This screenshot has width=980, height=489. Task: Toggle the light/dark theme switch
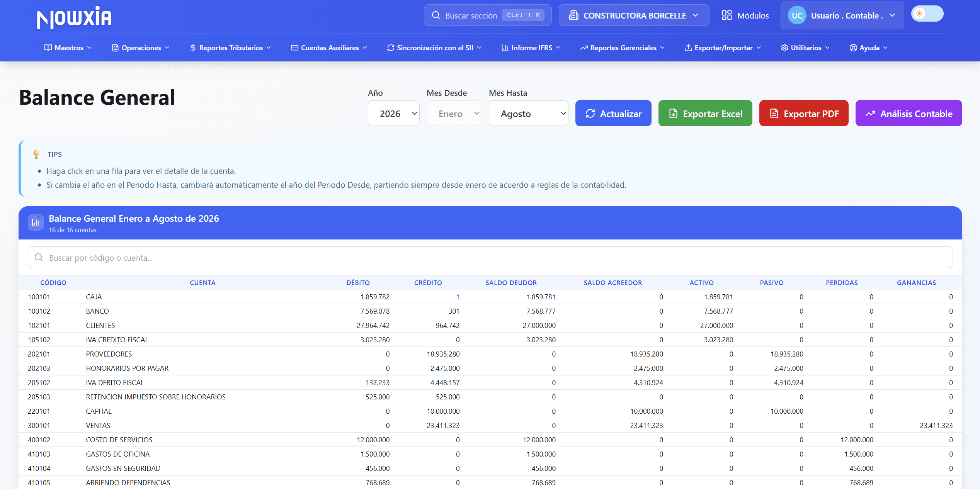coord(927,14)
